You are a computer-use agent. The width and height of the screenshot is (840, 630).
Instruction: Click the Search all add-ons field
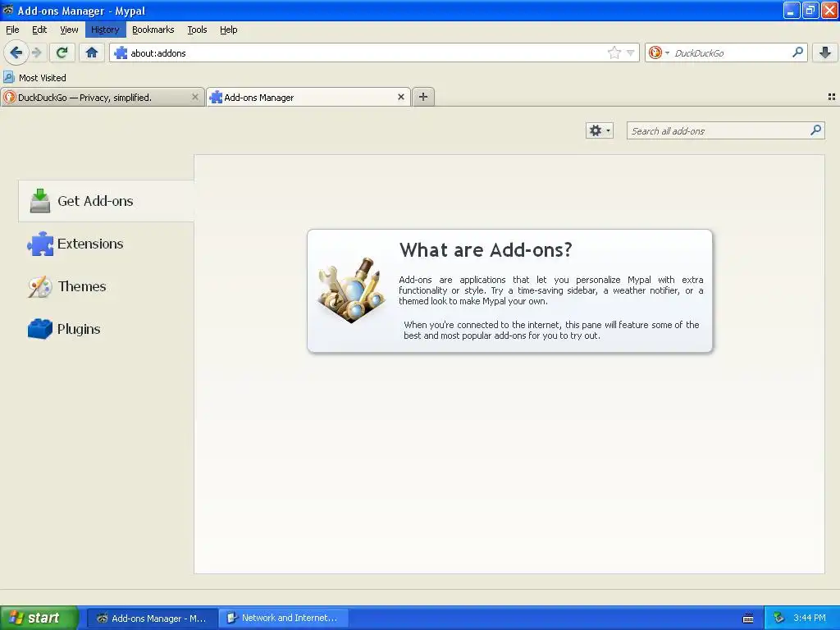725,130
